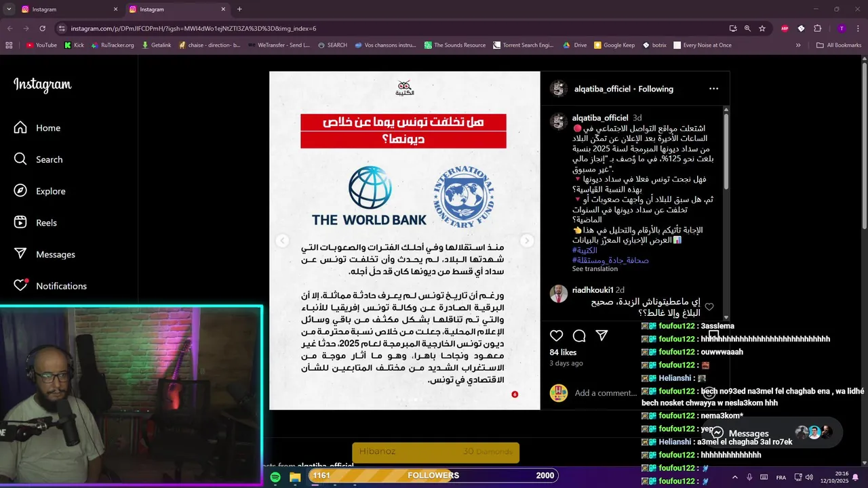Switch the FRA keyboard language indicator

[x=781, y=477]
